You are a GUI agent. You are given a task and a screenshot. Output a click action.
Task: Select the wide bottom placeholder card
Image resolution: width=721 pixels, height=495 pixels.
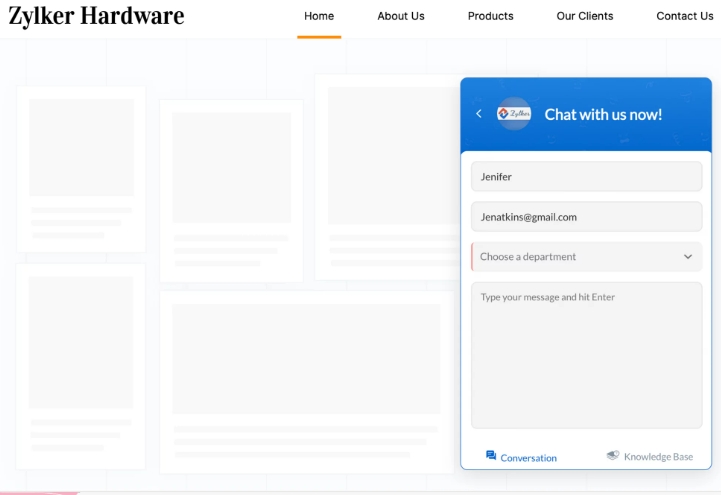[x=306, y=381]
